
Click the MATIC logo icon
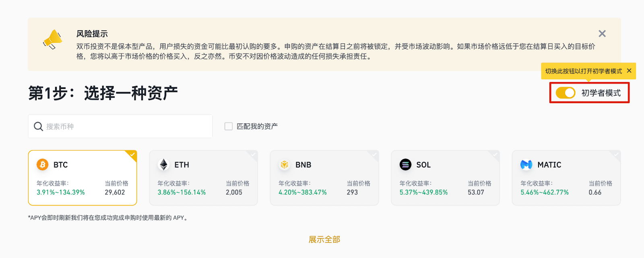tap(526, 164)
